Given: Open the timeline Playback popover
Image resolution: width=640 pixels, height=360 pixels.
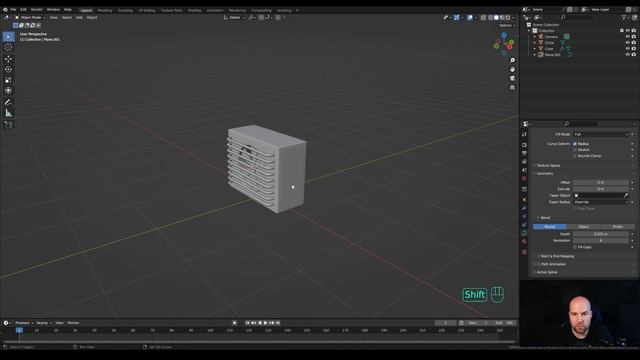Looking at the screenshot, I should pos(24,323).
